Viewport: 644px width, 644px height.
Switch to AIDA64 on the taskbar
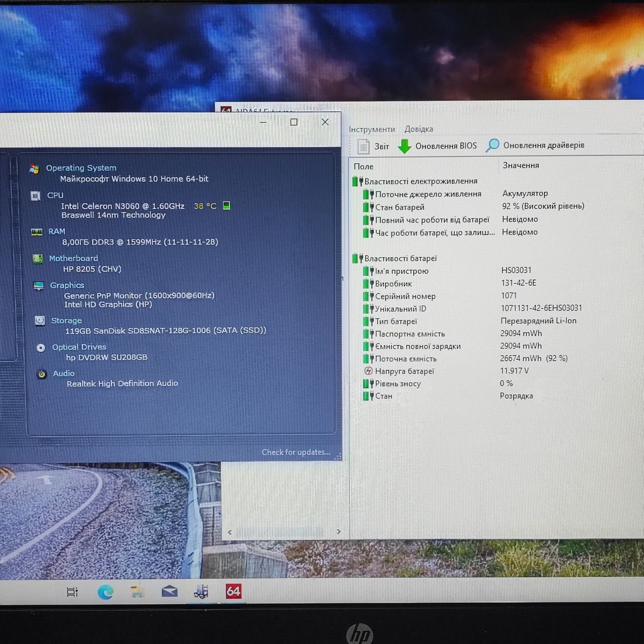click(x=233, y=591)
